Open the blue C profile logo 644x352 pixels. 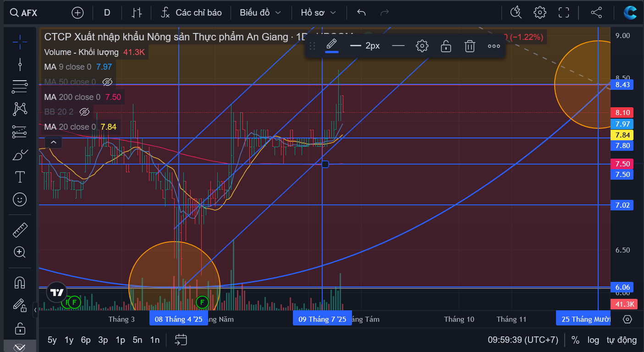pos(630,13)
